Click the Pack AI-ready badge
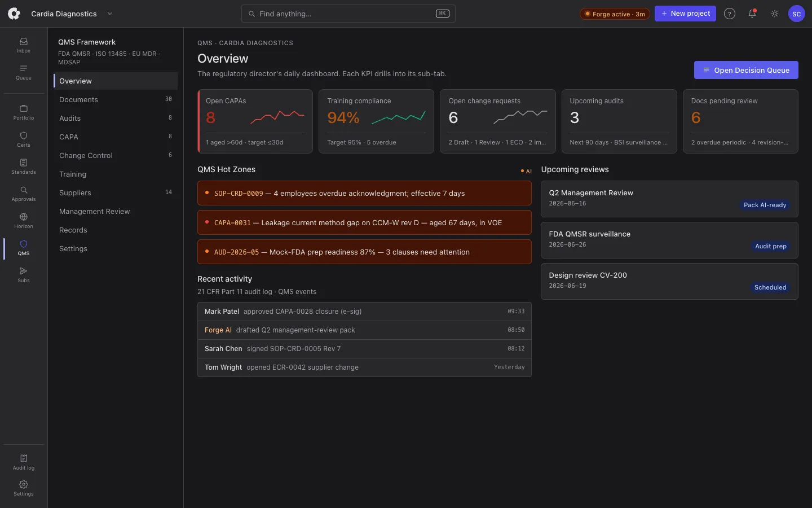The height and width of the screenshot is (508, 812). tap(765, 205)
